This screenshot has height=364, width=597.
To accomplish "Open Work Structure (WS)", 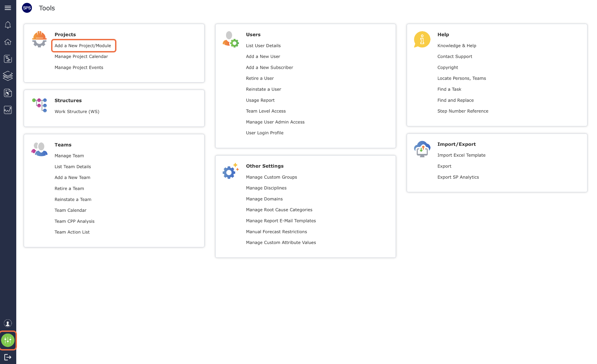I will [77, 112].
